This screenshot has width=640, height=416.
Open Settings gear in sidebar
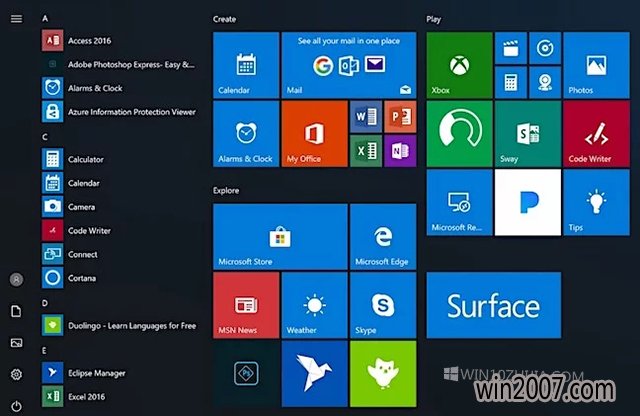[16, 374]
